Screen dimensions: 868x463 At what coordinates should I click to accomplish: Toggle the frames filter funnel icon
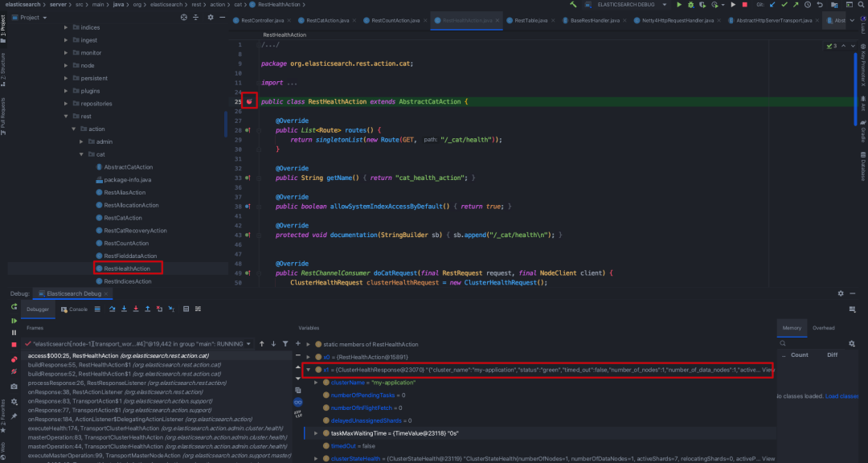click(x=285, y=344)
